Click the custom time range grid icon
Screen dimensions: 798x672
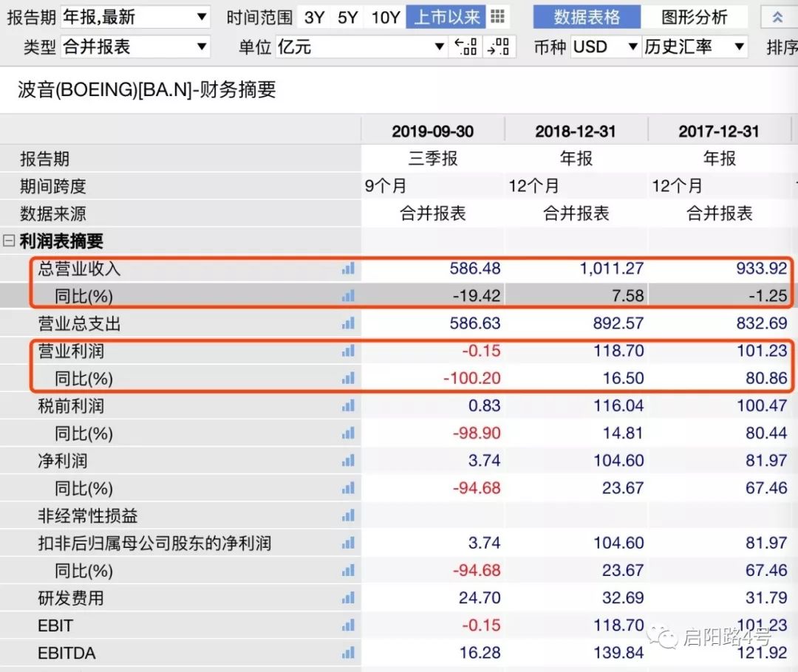tap(498, 17)
